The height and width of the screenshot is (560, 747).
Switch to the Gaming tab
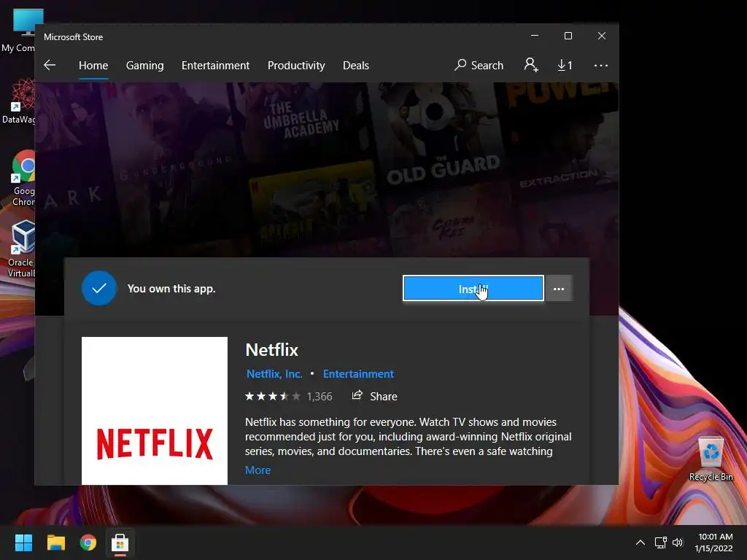[x=145, y=65]
